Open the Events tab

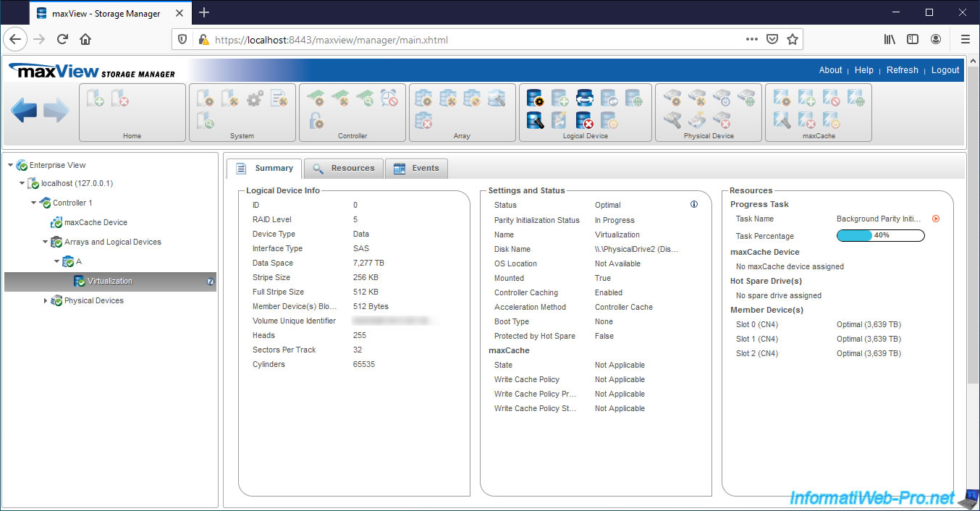pyautogui.click(x=417, y=168)
